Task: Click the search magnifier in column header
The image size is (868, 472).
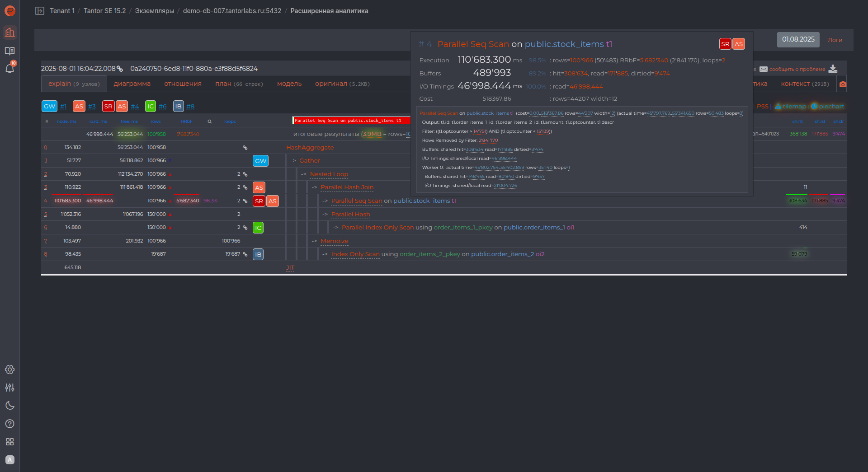Action: (x=209, y=122)
